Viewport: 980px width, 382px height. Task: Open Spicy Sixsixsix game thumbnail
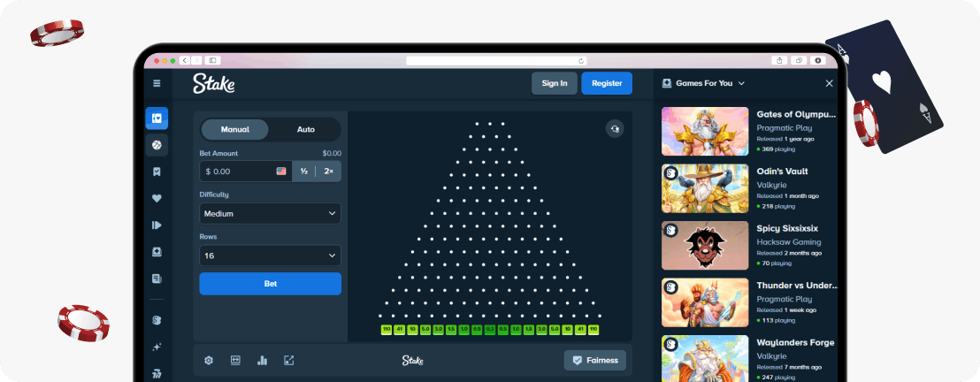click(x=705, y=246)
